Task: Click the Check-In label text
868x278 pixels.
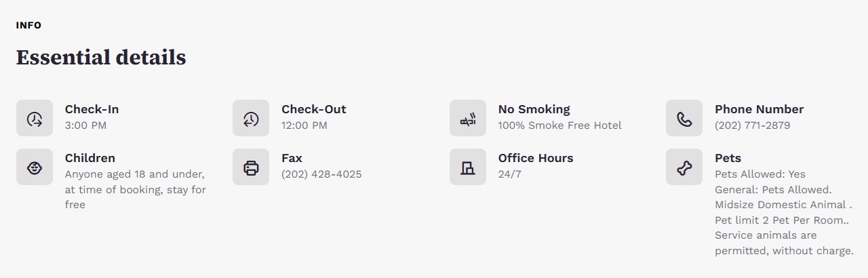Action: (x=92, y=109)
